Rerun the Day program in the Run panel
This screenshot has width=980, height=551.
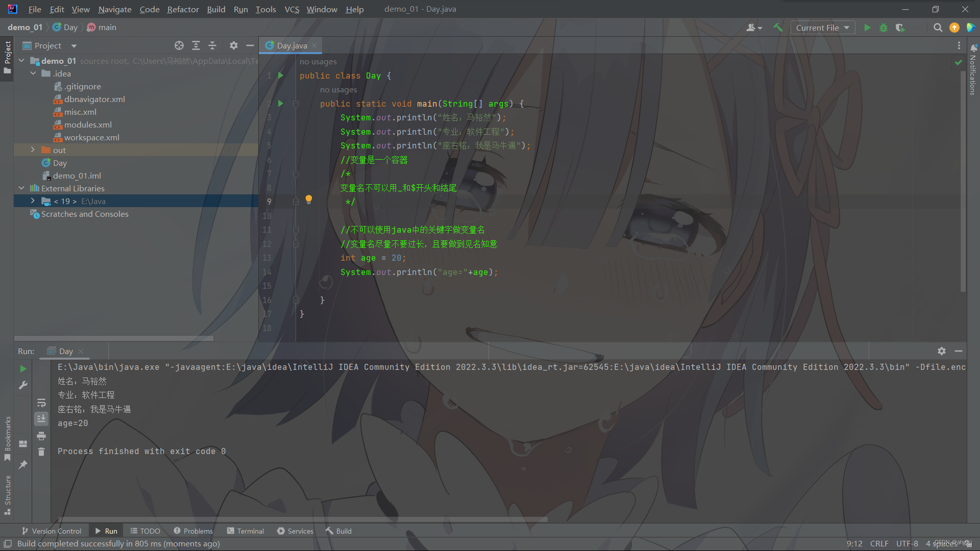pyautogui.click(x=23, y=369)
